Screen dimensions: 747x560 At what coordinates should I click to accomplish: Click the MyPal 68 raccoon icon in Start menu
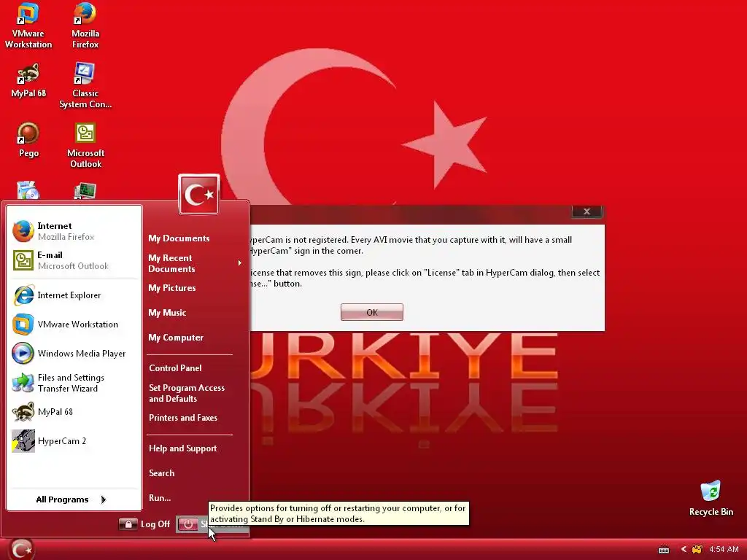coord(23,412)
